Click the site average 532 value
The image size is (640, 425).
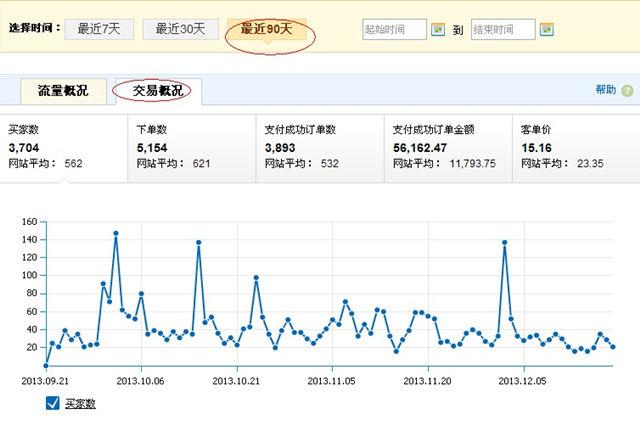tap(330, 164)
